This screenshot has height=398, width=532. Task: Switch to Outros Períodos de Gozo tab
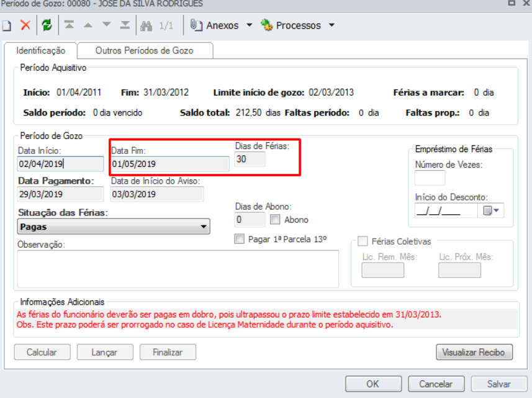coord(145,50)
